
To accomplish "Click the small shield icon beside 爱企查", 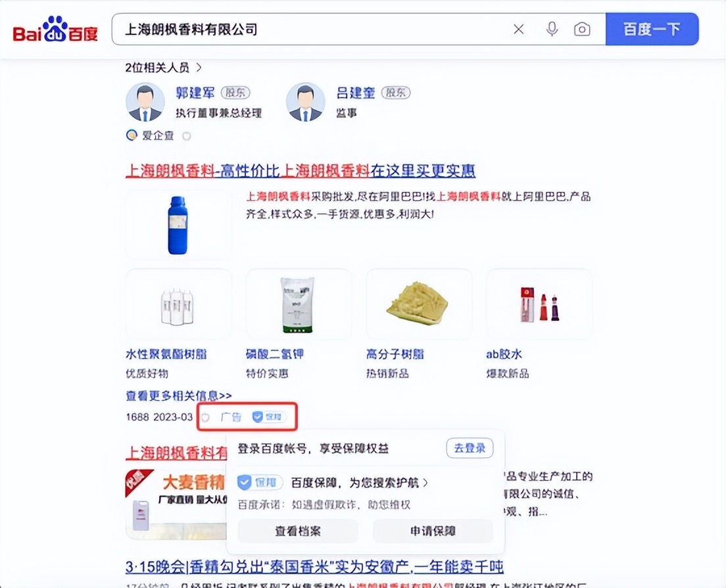I will 187,136.
